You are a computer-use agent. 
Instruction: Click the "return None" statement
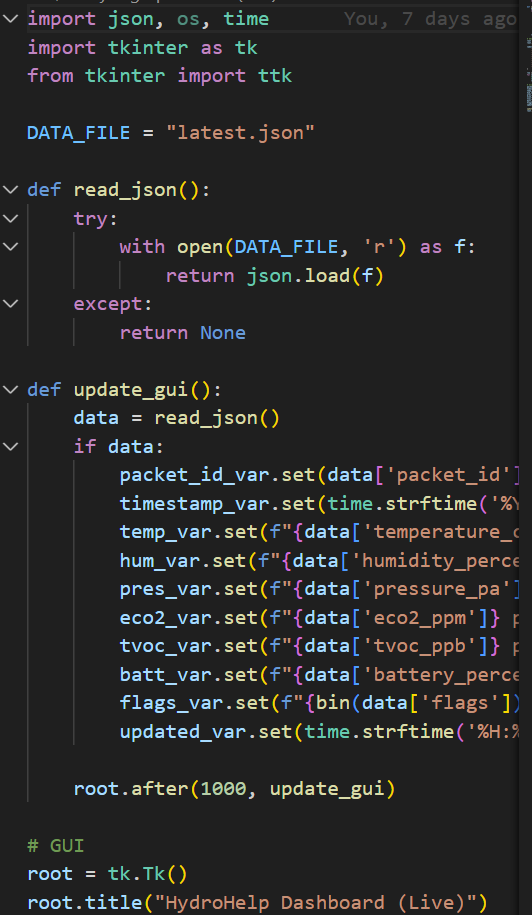pyautogui.click(x=183, y=333)
